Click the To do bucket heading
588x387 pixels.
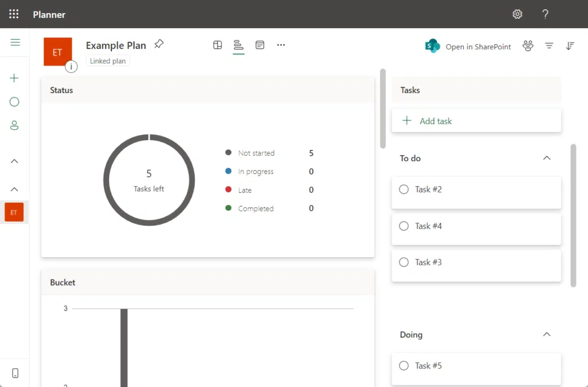pyautogui.click(x=410, y=158)
